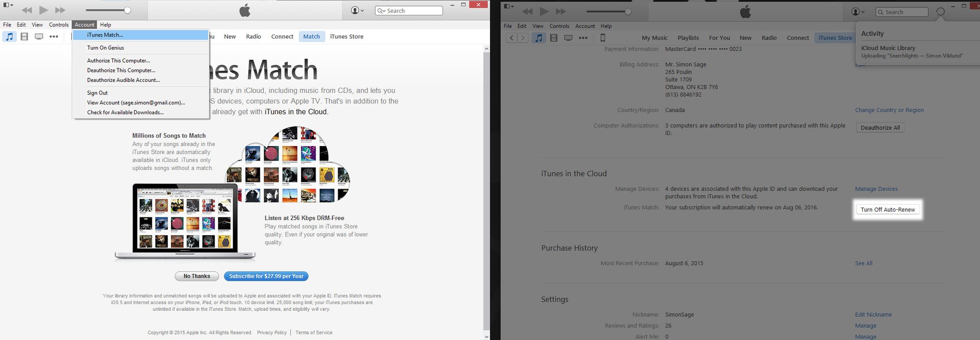Switch to Playlists tab in right window
980x340 pixels.
688,38
